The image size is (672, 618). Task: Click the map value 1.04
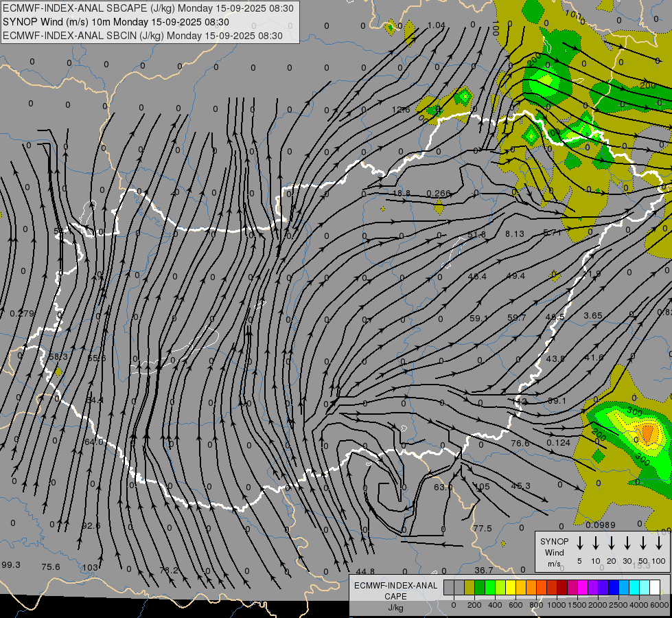point(437,25)
